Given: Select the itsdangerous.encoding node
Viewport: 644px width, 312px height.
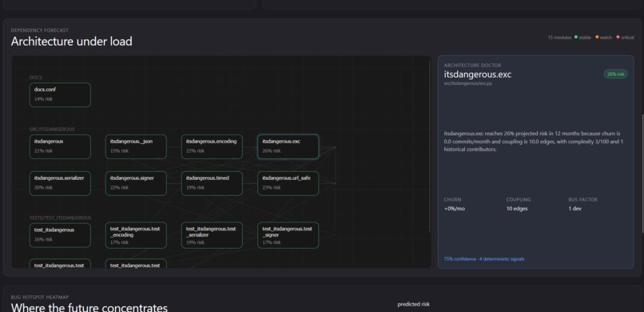Looking at the screenshot, I should [x=212, y=146].
